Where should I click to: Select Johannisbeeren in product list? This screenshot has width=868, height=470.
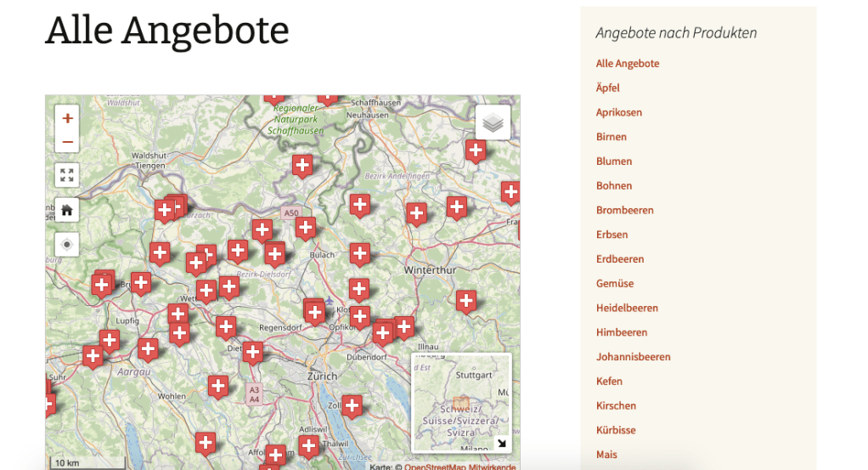click(x=633, y=357)
